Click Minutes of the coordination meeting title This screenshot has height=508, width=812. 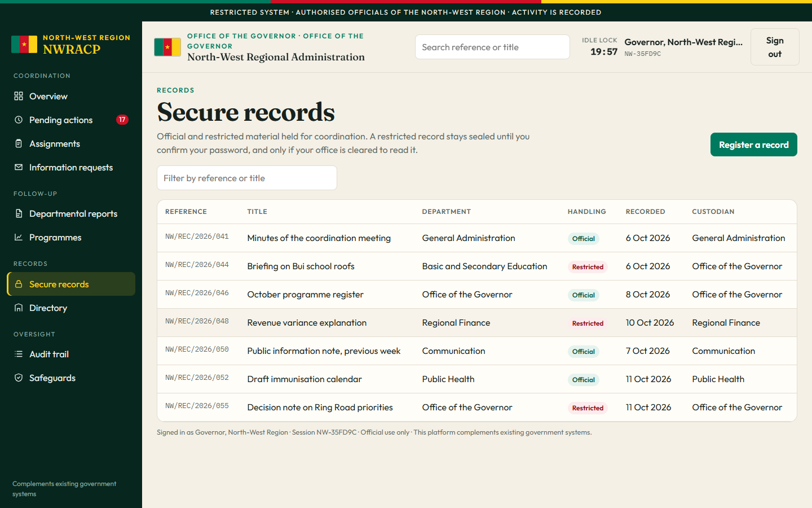click(319, 238)
